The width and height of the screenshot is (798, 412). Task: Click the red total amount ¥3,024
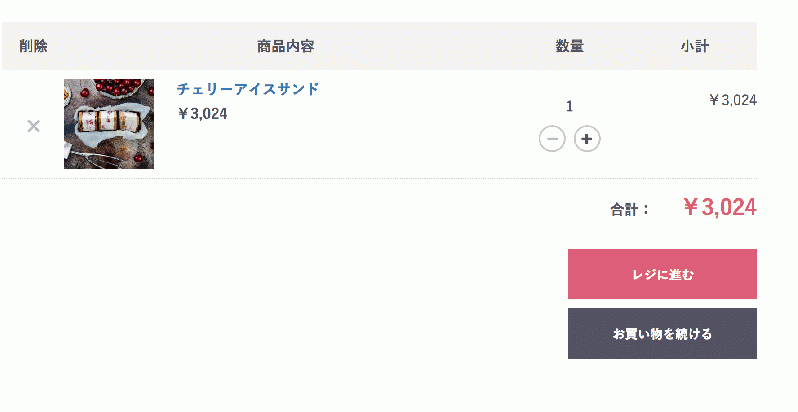tap(720, 207)
